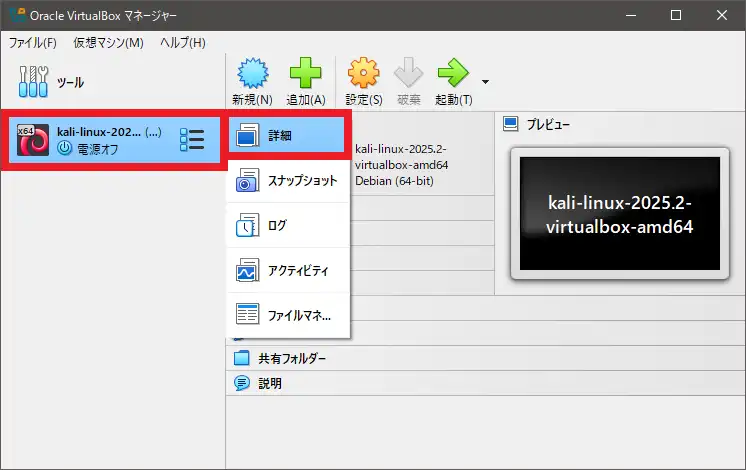The image size is (746, 470).
Task: Click the Debian (64-bit) OS text
Action: point(394,181)
